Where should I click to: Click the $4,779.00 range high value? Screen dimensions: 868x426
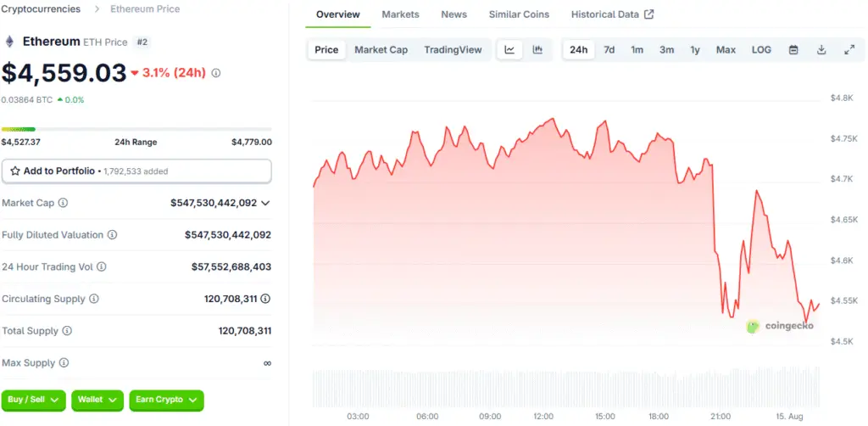coord(252,143)
